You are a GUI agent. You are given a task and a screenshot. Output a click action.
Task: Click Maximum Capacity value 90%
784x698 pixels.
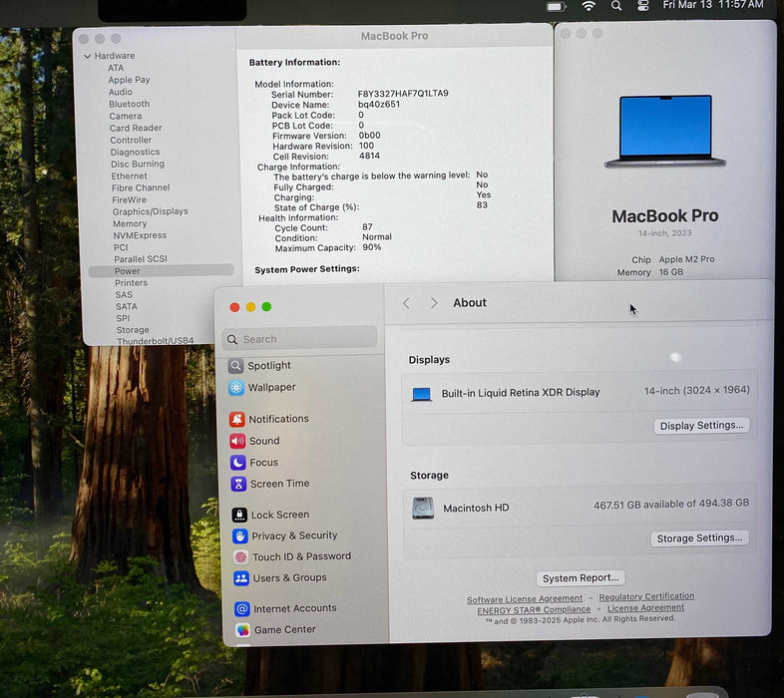coord(371,247)
